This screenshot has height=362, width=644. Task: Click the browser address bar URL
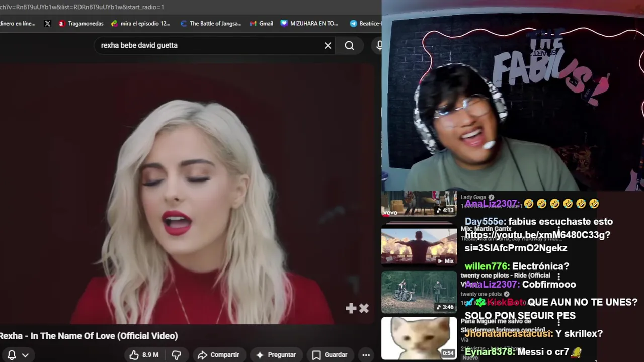point(83,7)
